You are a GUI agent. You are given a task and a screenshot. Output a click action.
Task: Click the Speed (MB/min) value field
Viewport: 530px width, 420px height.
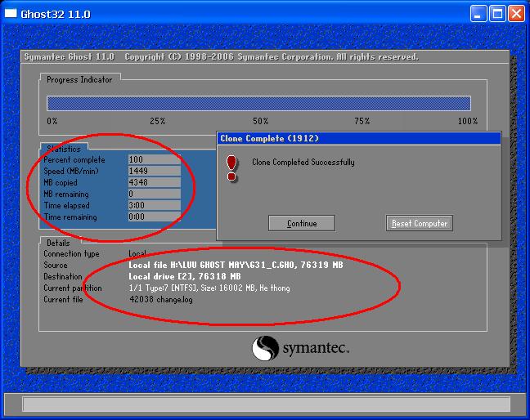click(x=154, y=172)
